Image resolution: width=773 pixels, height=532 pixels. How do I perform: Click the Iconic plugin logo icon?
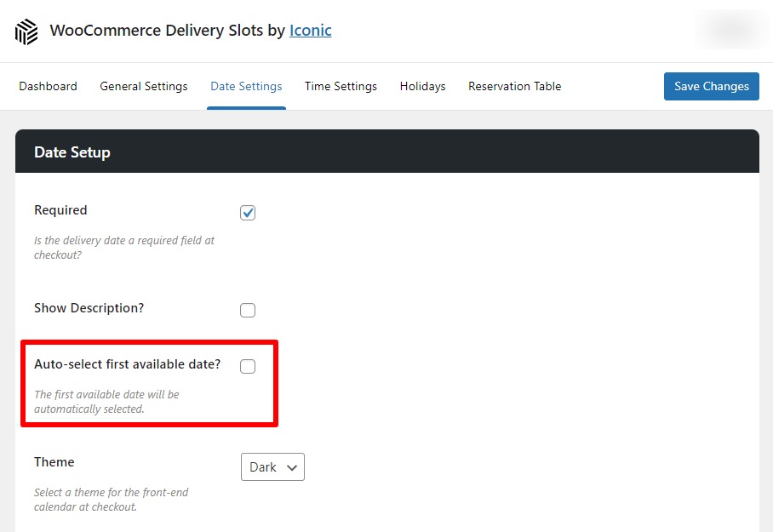click(x=26, y=31)
